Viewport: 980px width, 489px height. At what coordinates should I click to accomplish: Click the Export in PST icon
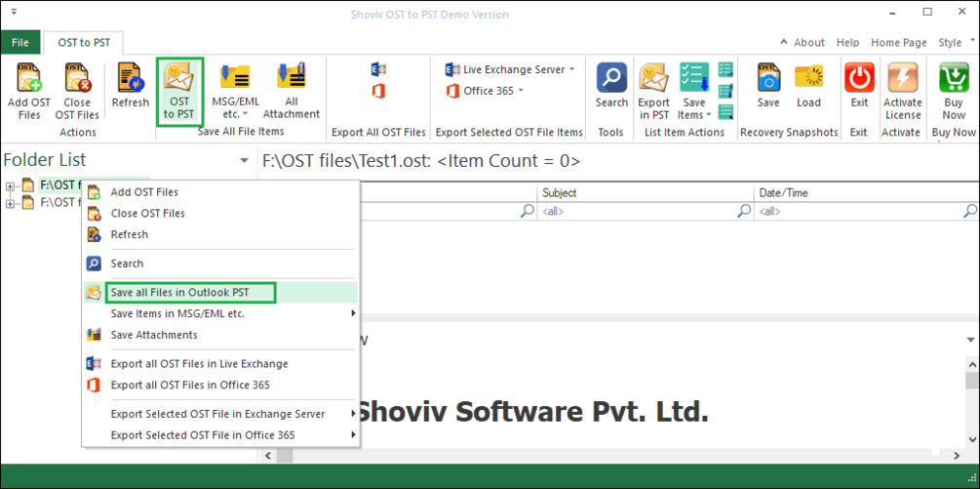pyautogui.click(x=652, y=77)
